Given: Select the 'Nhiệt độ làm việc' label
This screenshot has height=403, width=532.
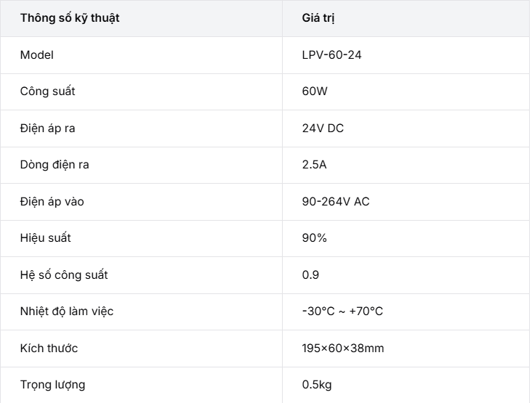Looking at the screenshot, I should tap(67, 312).
